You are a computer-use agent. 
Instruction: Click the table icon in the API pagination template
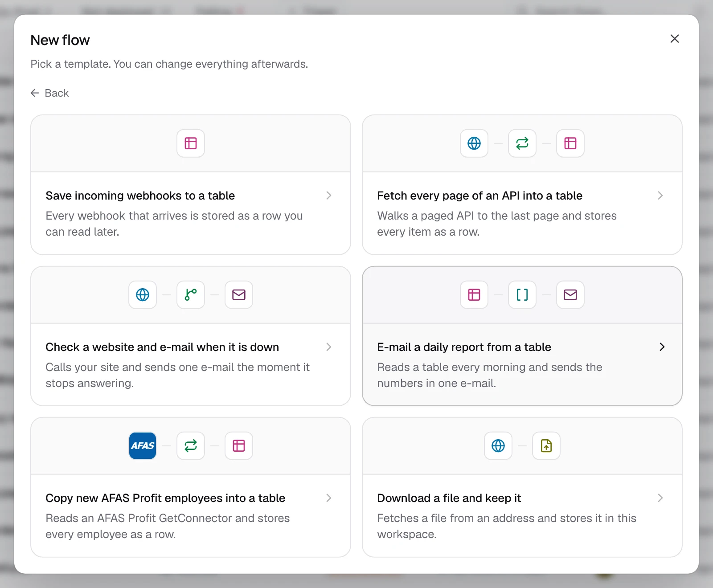pos(570,143)
